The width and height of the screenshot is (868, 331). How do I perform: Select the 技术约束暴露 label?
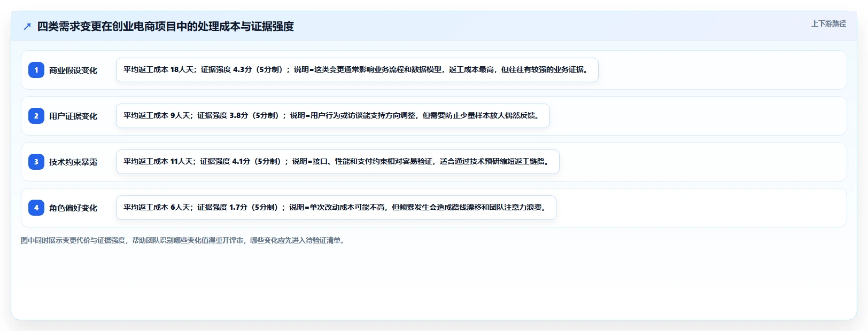pyautogui.click(x=73, y=162)
